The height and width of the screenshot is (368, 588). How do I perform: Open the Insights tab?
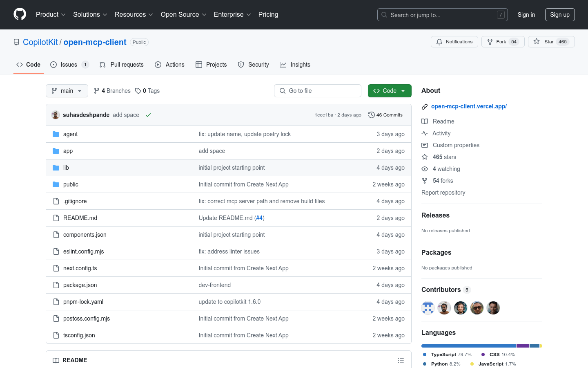pyautogui.click(x=295, y=64)
